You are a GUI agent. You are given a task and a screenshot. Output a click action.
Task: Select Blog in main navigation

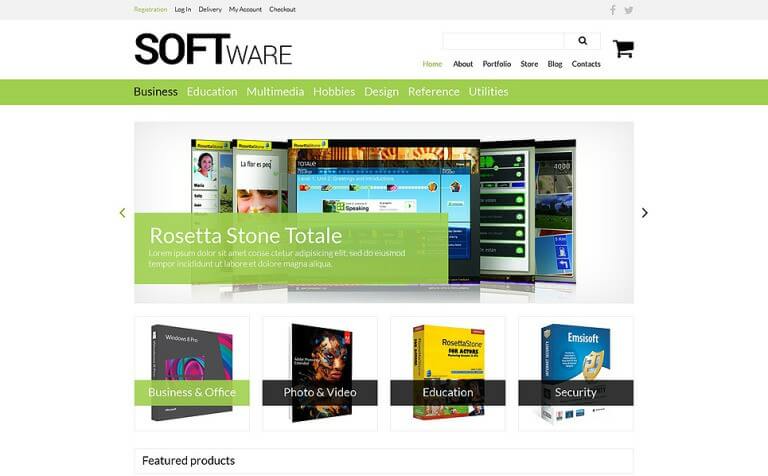pos(555,64)
